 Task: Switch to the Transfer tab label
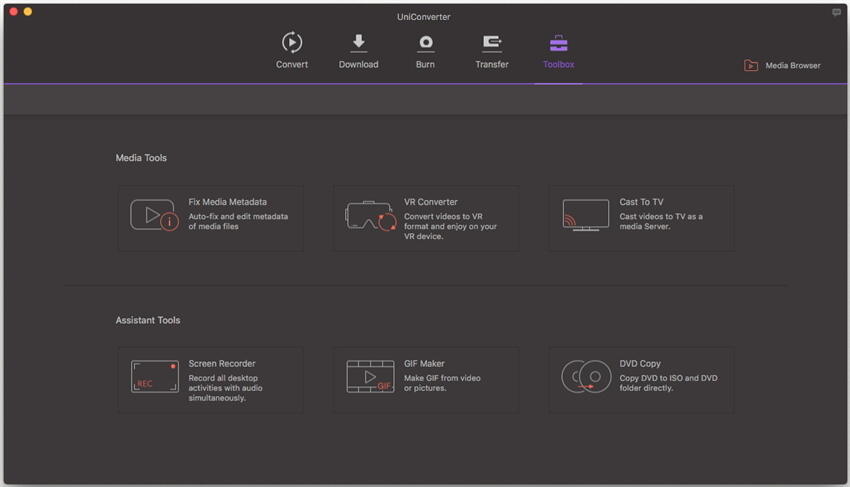492,65
